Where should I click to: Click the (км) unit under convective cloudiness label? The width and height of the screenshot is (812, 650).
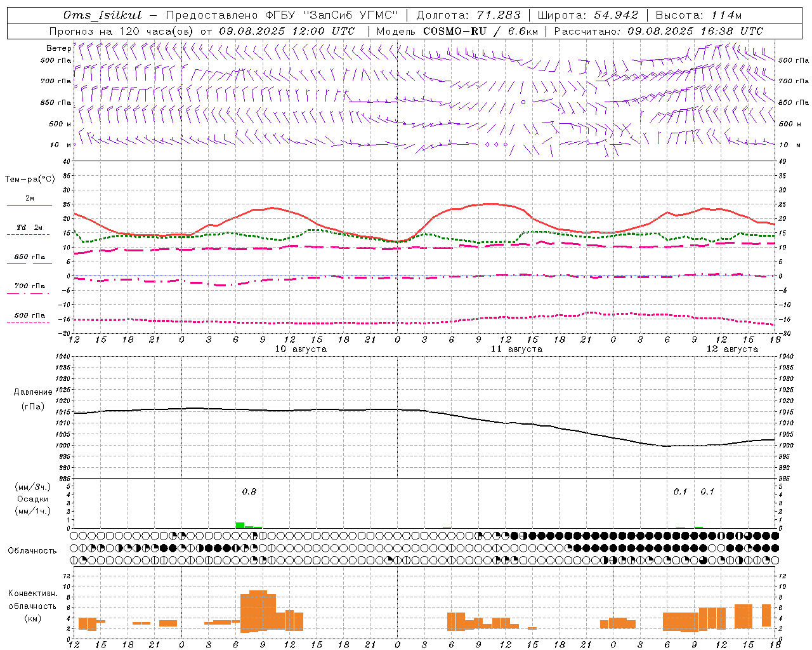pyautogui.click(x=33, y=618)
